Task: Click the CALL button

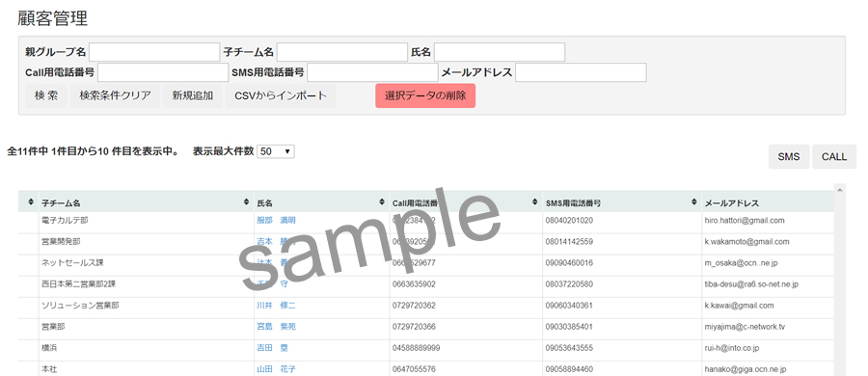Action: point(834,157)
